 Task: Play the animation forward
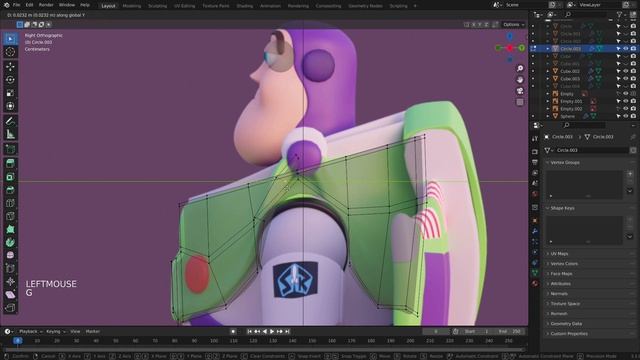click(x=272, y=331)
